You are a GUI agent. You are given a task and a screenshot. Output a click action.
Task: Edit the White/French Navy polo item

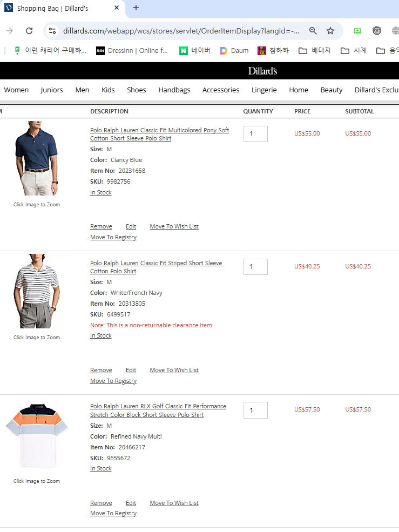point(131,370)
